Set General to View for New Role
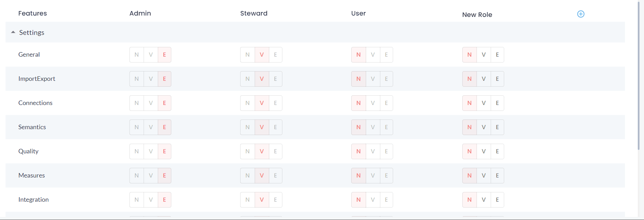 pos(483,55)
